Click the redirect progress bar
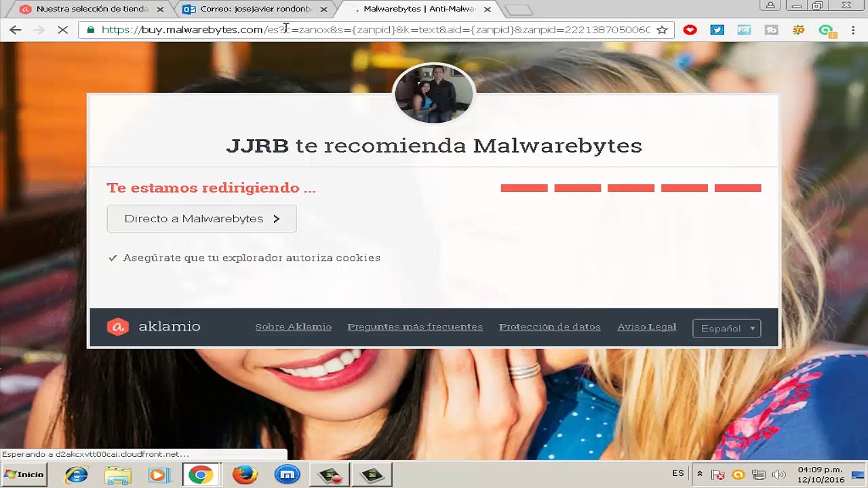Image resolution: width=868 pixels, height=488 pixels. (x=631, y=188)
